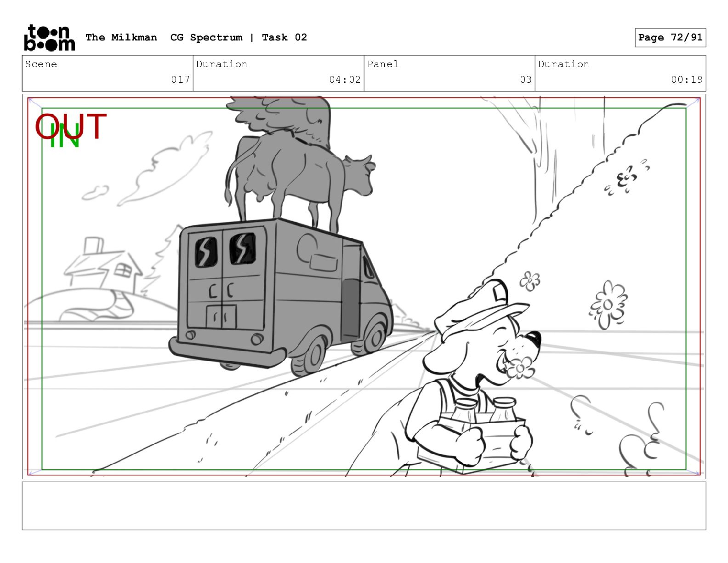The height and width of the screenshot is (563, 728).
Task: Select 'CG Spectrum | Task 02' header text
Action: [239, 37]
